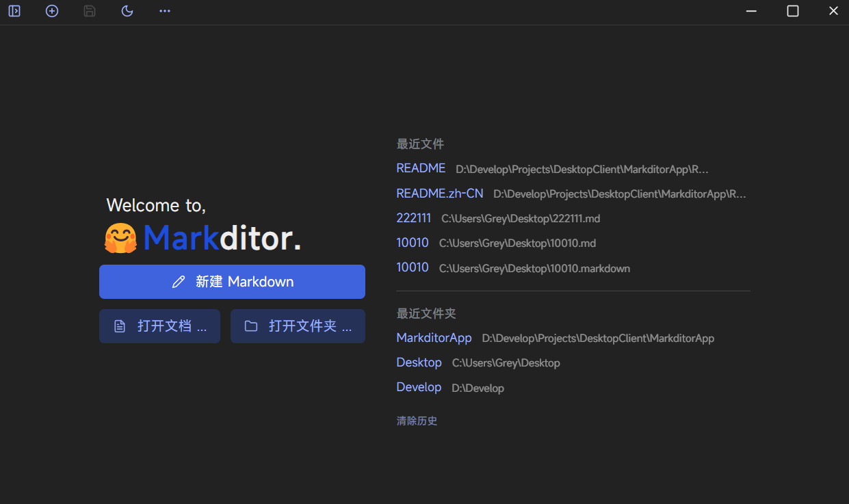Open recent folder Develop
This screenshot has height=504, width=849.
click(x=419, y=387)
